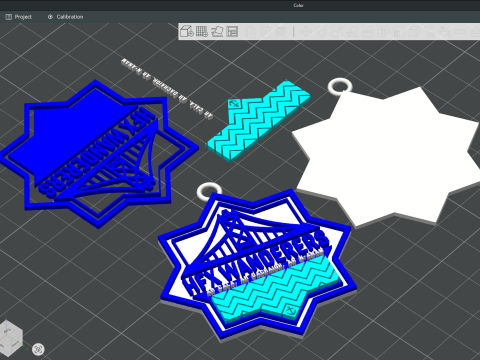Image resolution: width=480 pixels, height=360 pixels.
Task: Select the Measure ruler icon
Action: tap(460, 32)
